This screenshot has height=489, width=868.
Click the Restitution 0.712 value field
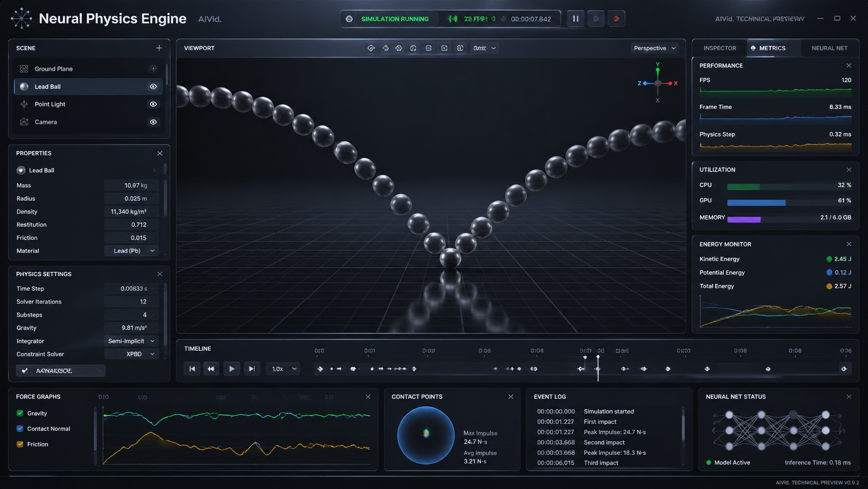click(132, 225)
